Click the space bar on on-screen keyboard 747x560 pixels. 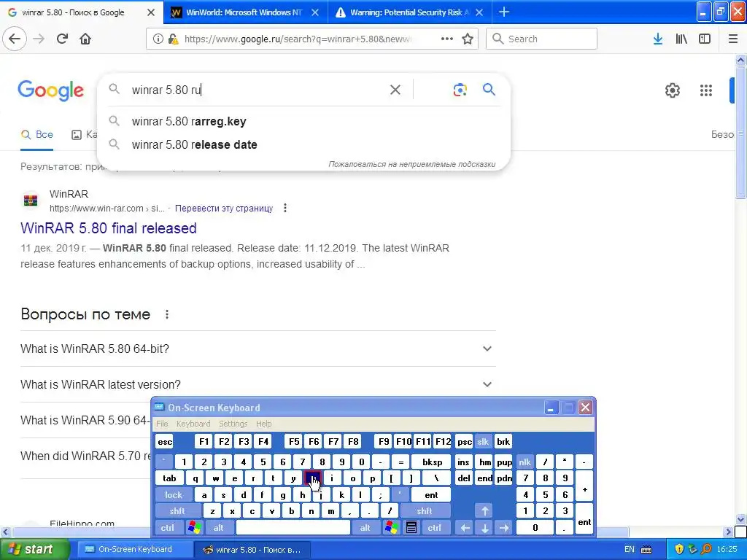point(293,528)
